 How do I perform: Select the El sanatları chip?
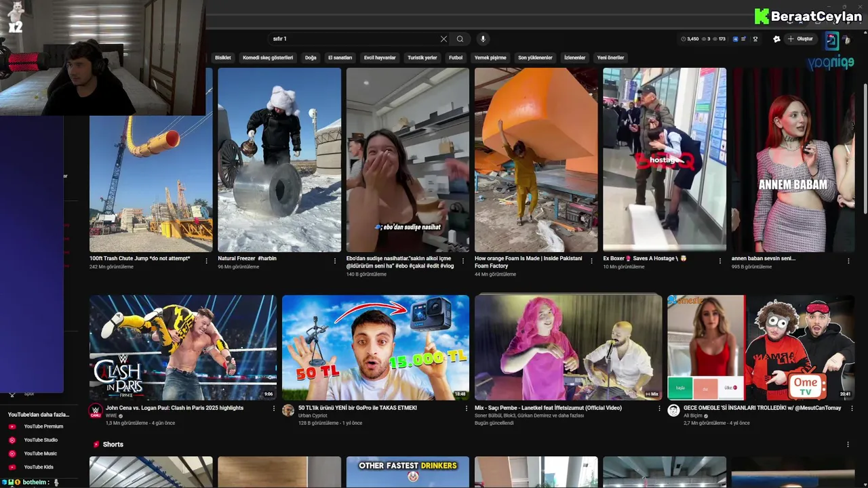[340, 58]
